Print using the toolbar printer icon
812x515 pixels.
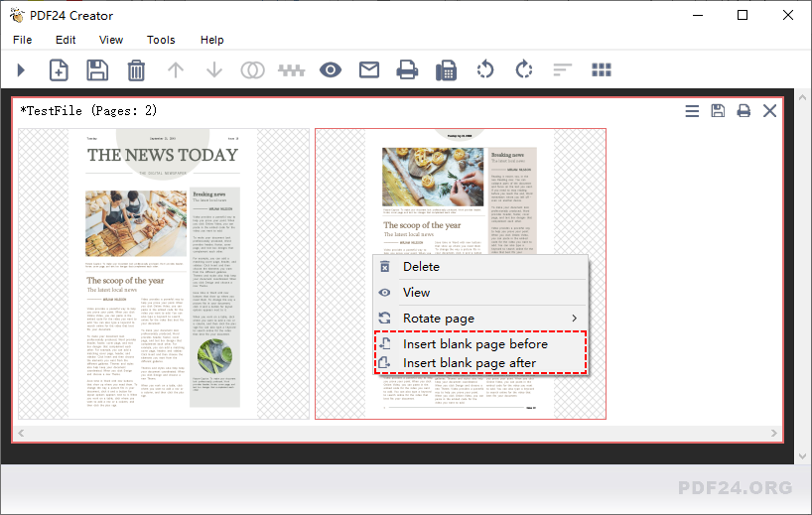coord(407,69)
